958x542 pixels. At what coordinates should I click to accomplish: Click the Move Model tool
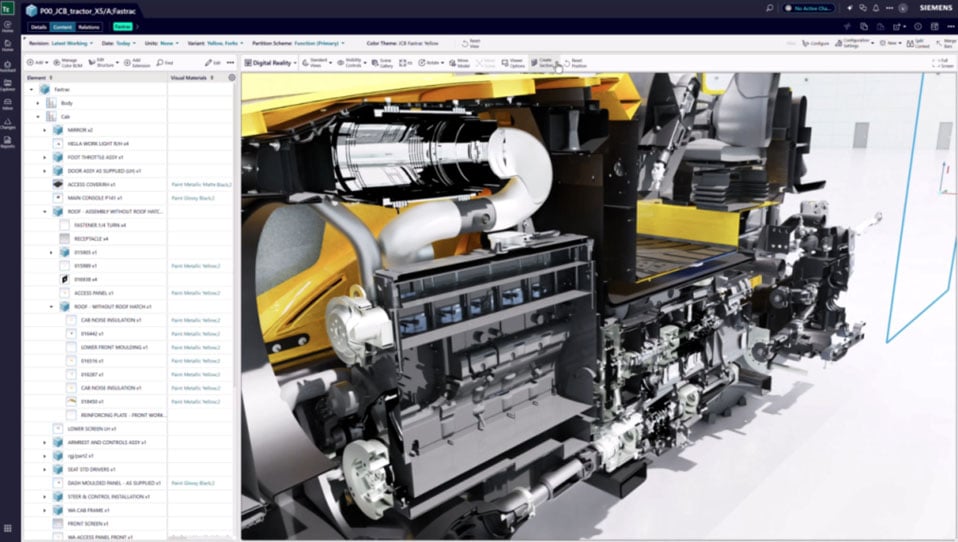point(459,62)
